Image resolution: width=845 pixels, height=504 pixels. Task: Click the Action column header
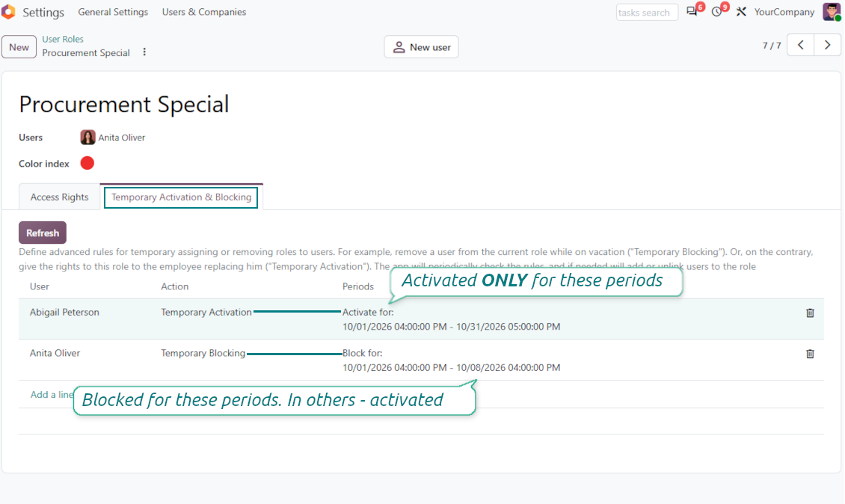pos(174,286)
